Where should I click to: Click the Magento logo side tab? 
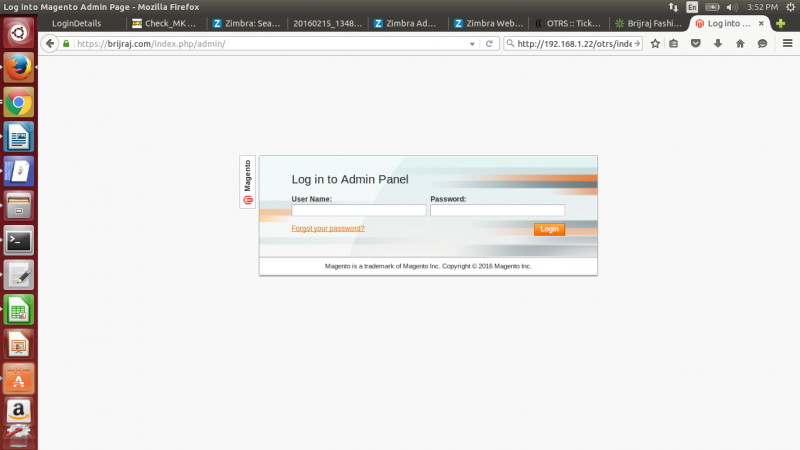coord(247,182)
